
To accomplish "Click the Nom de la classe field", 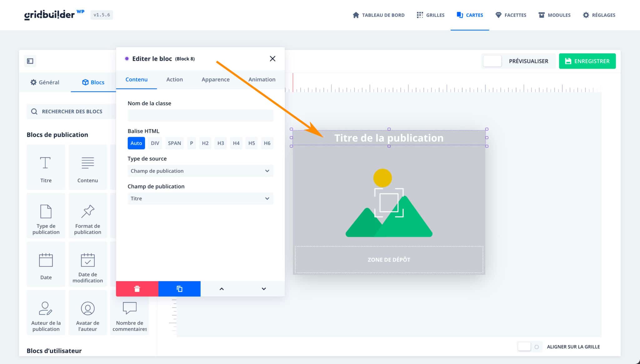I will (200, 115).
